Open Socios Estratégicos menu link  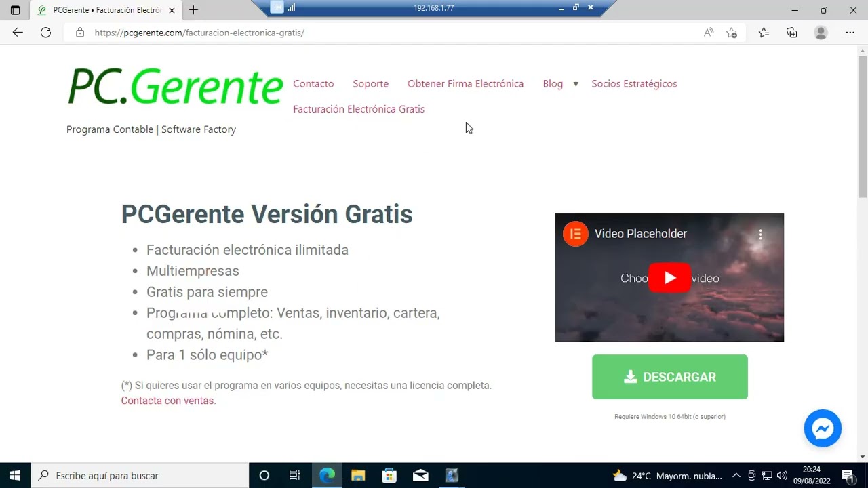pos(634,83)
